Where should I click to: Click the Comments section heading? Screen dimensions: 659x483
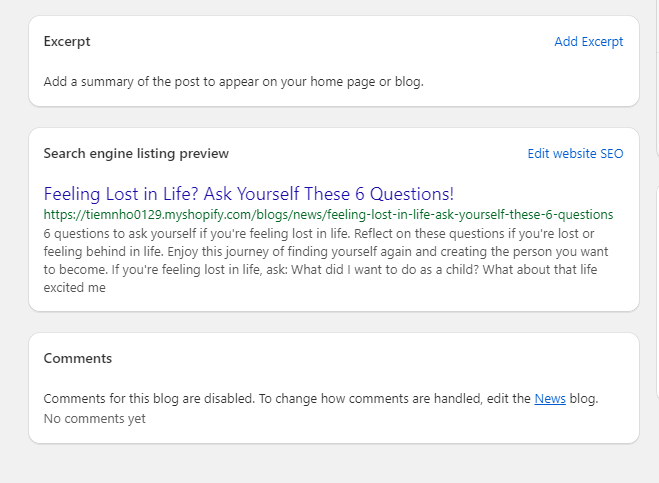[78, 358]
